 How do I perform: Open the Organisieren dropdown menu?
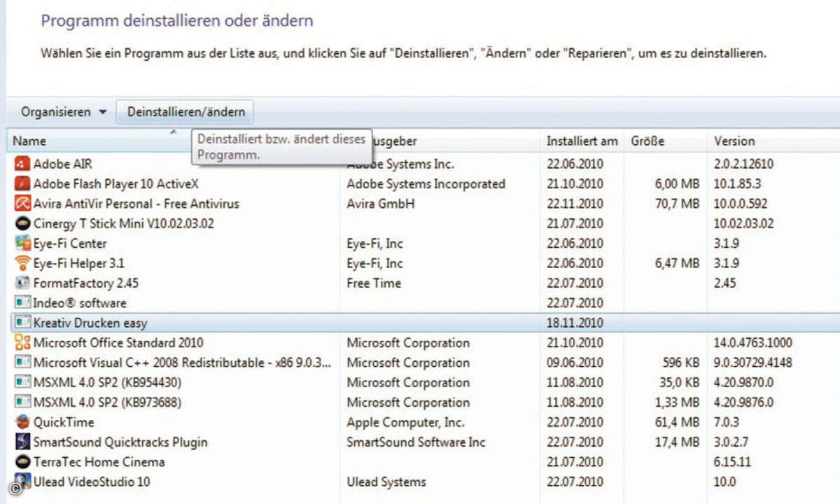64,112
